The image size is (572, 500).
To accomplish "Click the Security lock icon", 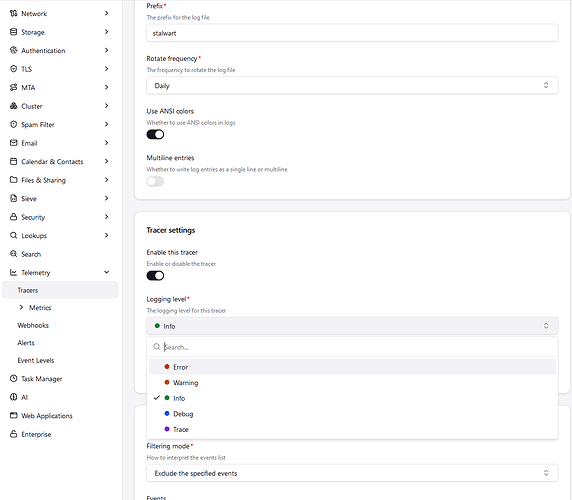I will pos(13,217).
